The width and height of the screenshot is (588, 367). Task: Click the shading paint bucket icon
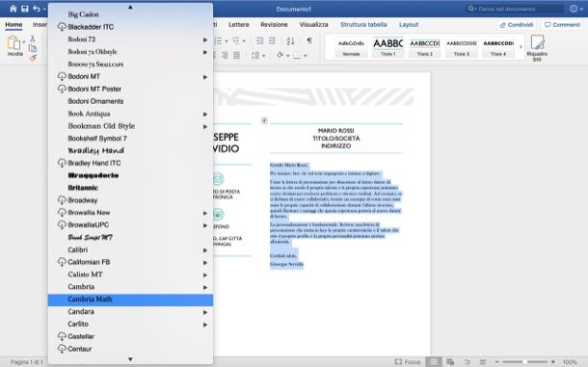pos(281,55)
